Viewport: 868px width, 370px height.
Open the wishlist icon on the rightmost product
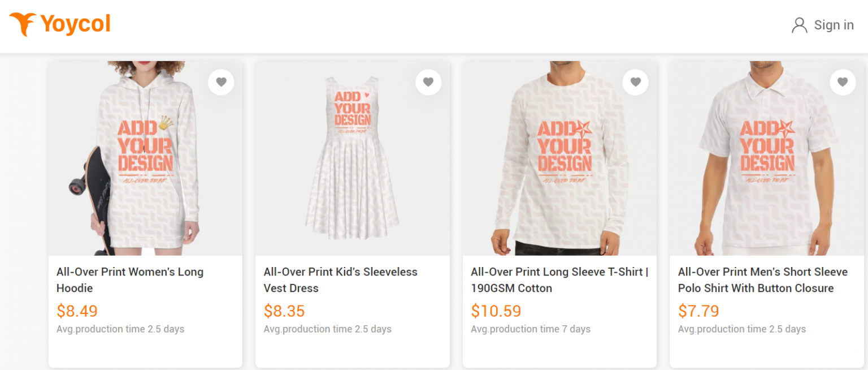(x=843, y=82)
